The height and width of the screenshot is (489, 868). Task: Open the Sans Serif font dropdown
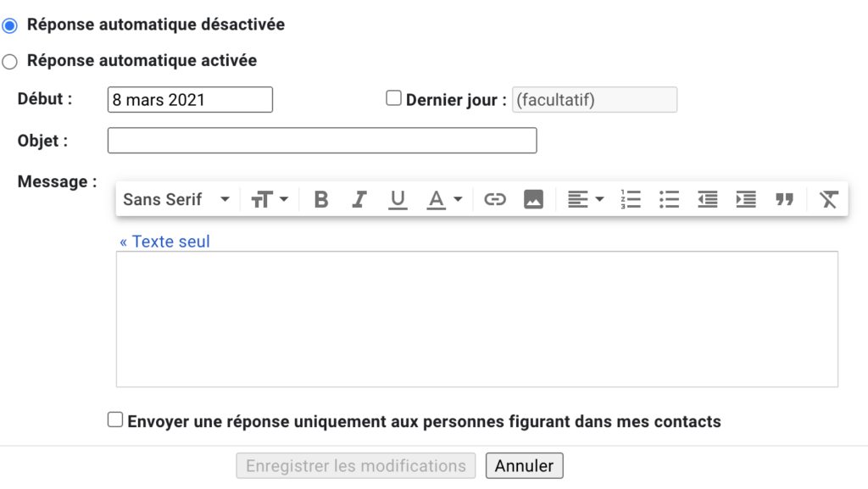pos(176,200)
